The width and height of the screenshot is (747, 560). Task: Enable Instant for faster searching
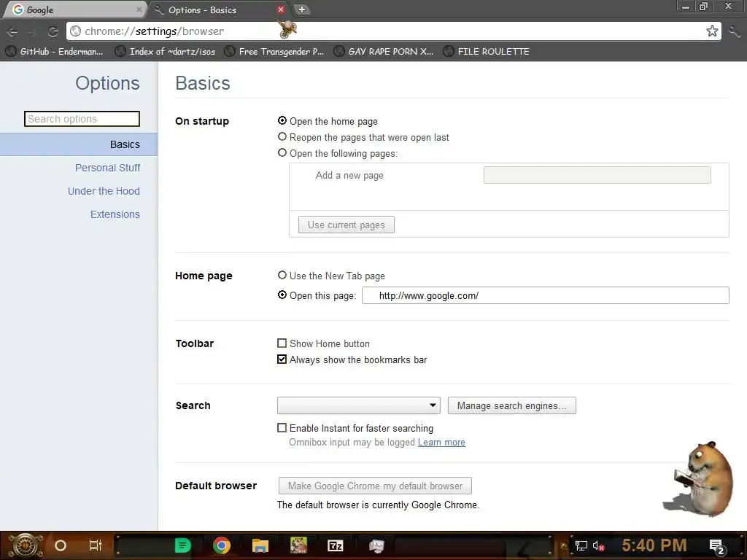[x=282, y=428]
